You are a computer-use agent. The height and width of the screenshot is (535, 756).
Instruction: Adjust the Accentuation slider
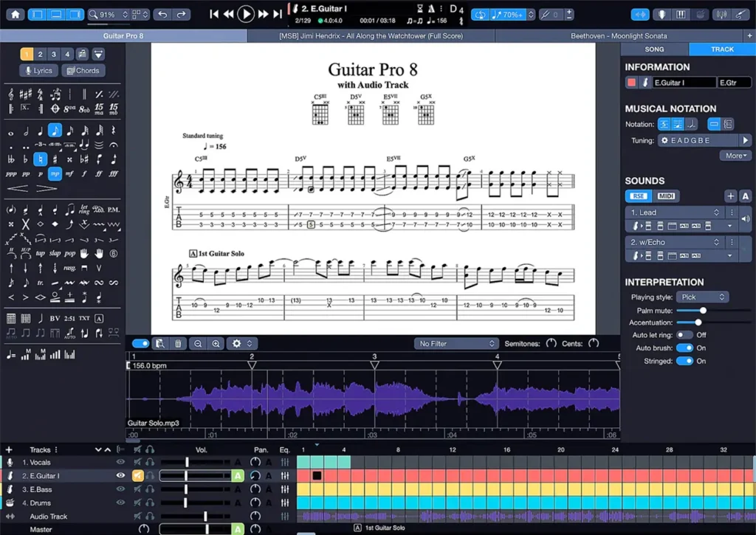coord(698,322)
